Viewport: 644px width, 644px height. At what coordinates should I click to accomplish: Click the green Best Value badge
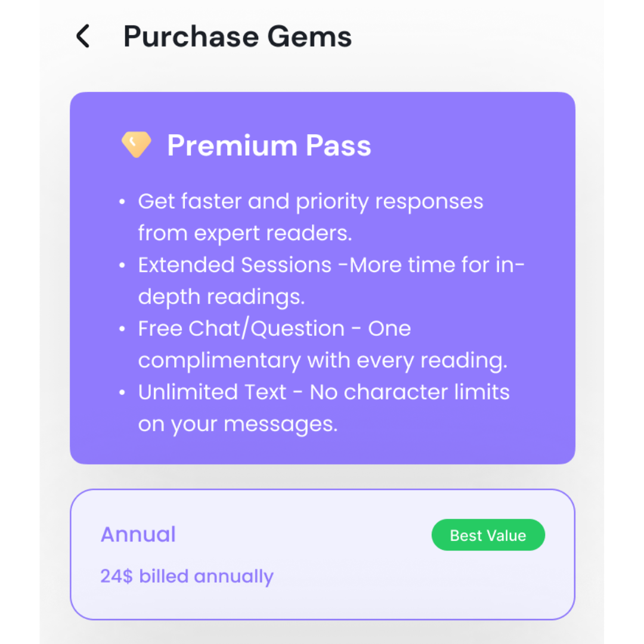[488, 535]
